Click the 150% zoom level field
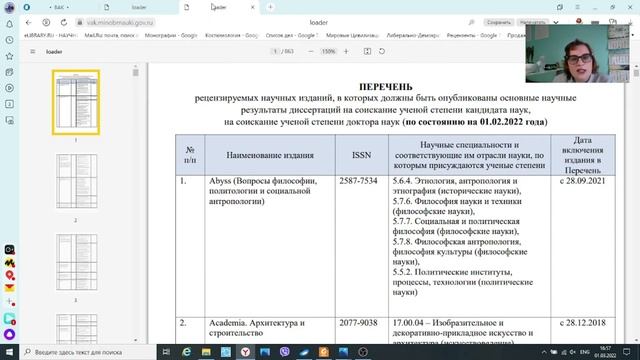Image resolution: width=640 pixels, height=360 pixels. pyautogui.click(x=328, y=51)
